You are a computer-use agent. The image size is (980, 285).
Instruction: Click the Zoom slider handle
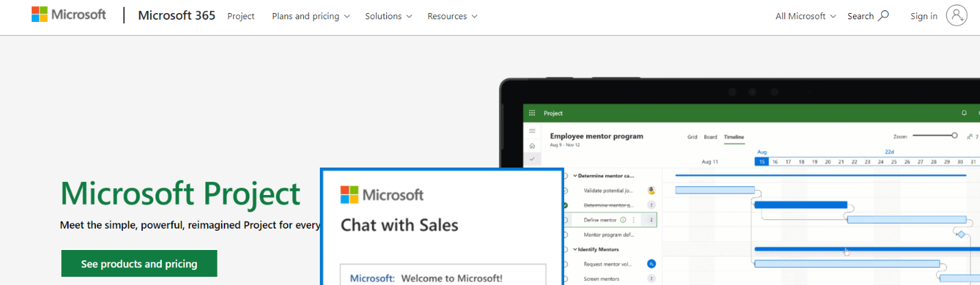[955, 136]
